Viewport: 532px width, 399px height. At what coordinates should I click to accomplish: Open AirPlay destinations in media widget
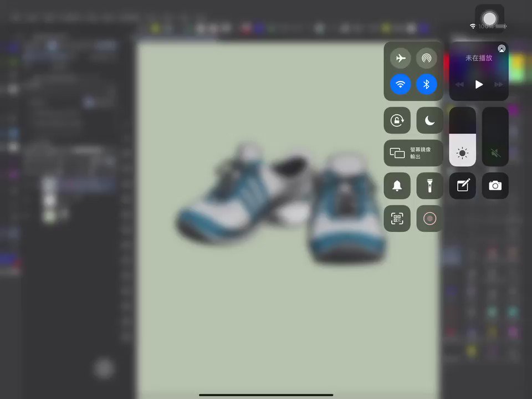(x=502, y=49)
